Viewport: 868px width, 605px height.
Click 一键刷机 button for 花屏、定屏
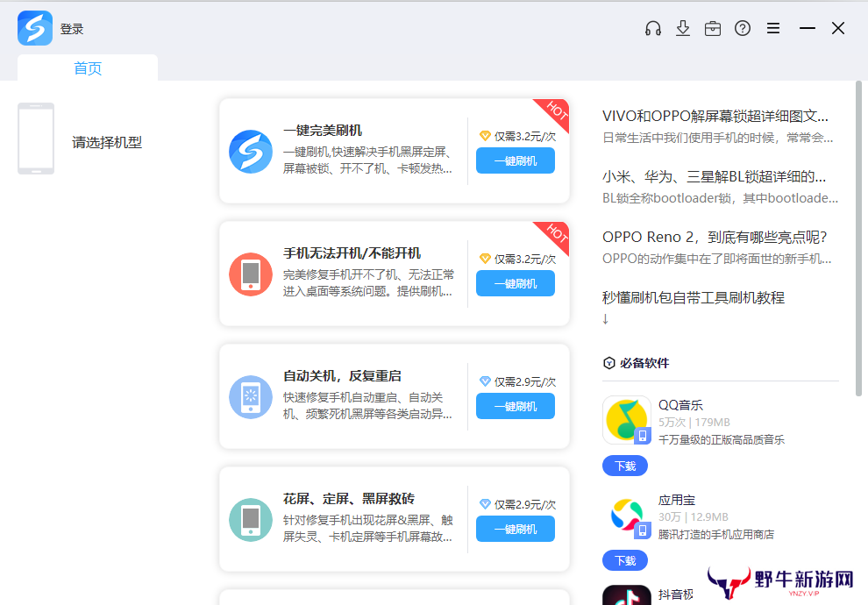click(x=516, y=530)
